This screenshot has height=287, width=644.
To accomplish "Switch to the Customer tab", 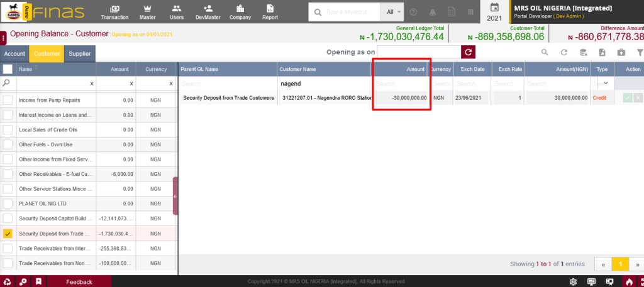I will click(x=47, y=54).
